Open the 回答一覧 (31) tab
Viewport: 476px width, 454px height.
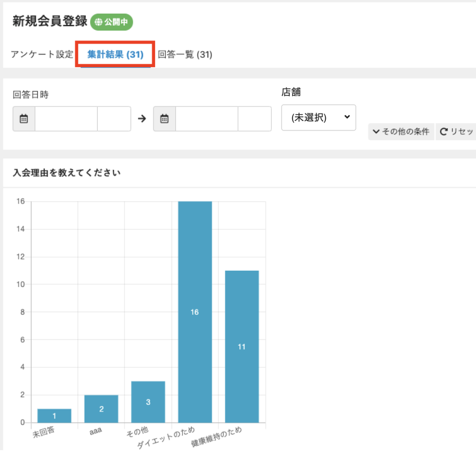[185, 55]
